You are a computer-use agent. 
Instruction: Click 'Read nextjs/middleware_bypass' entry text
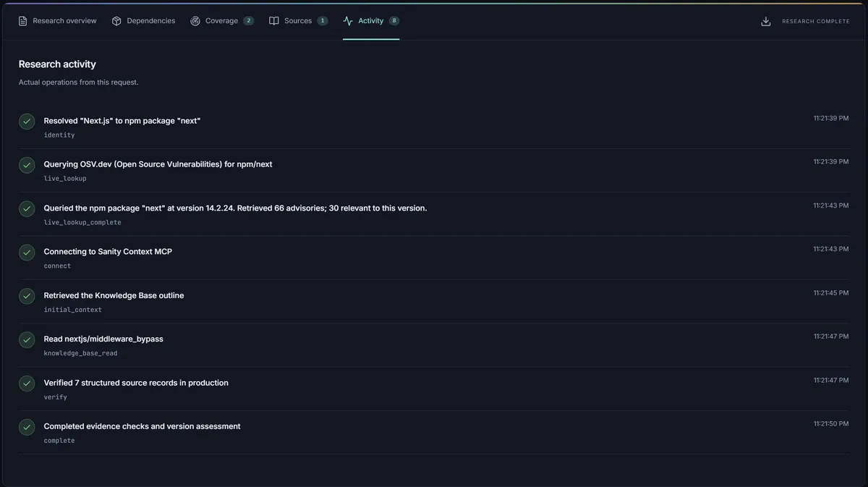tap(103, 339)
